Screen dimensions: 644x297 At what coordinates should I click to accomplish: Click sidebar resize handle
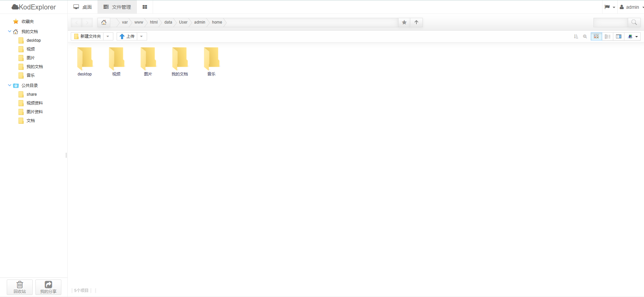(66, 155)
